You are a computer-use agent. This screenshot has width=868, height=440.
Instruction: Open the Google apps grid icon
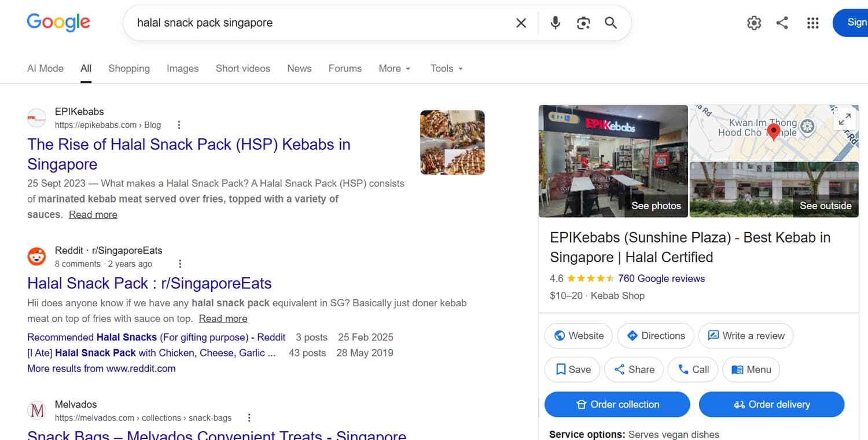coord(812,23)
